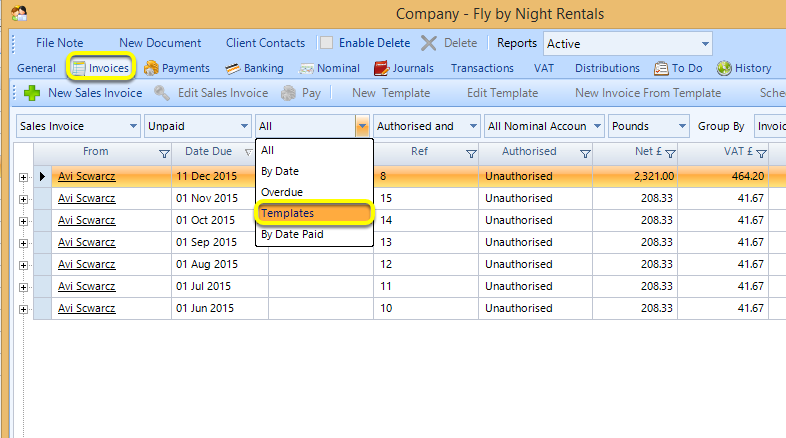Close the open All filter dropdown arrow
Viewport: 786px width, 438px height.
pyautogui.click(x=362, y=126)
